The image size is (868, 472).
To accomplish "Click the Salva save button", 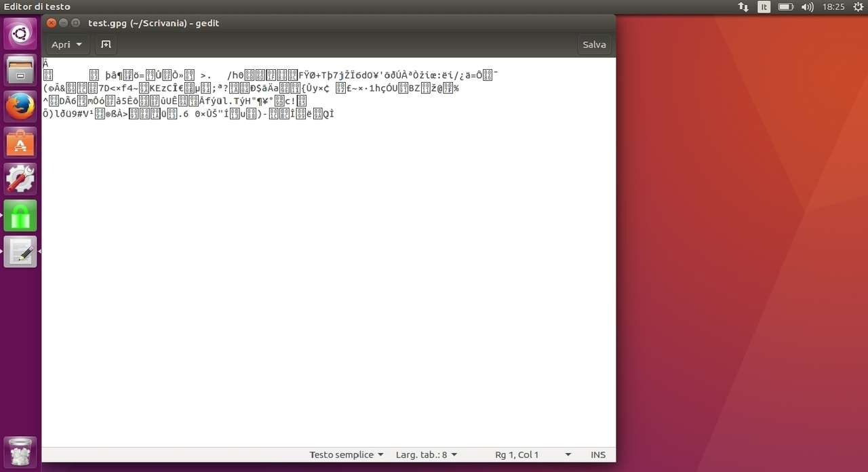I will [594, 45].
